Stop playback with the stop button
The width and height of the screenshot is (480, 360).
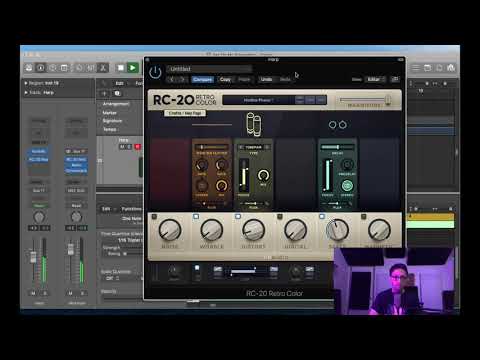[121, 68]
